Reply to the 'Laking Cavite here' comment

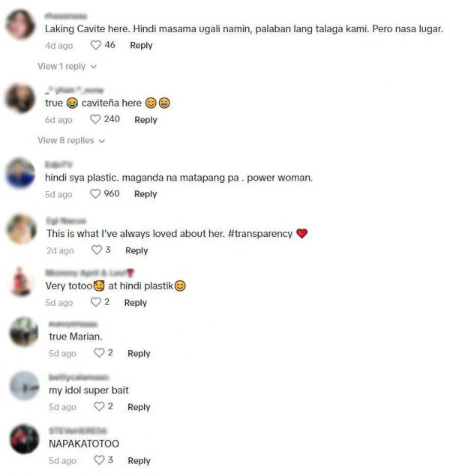click(141, 45)
